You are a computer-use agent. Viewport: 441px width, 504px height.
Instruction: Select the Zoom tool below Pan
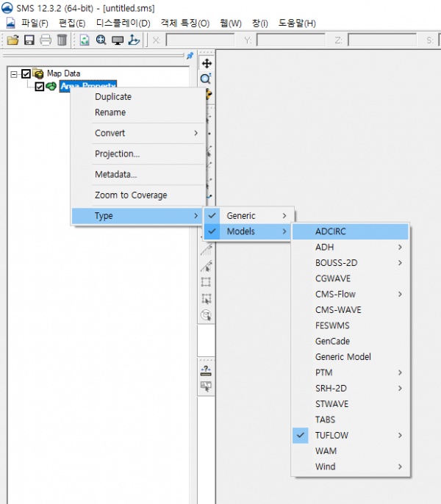coord(207,79)
